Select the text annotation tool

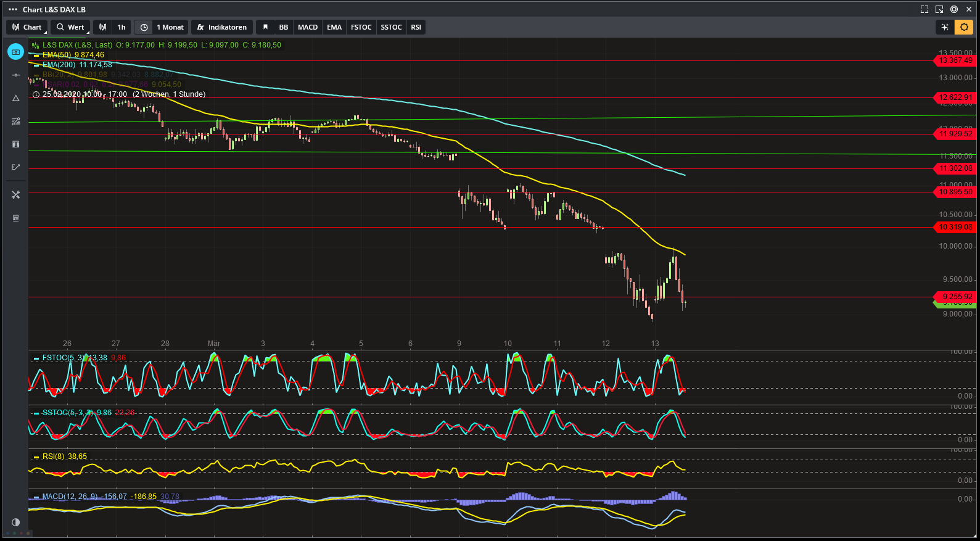tap(16, 144)
